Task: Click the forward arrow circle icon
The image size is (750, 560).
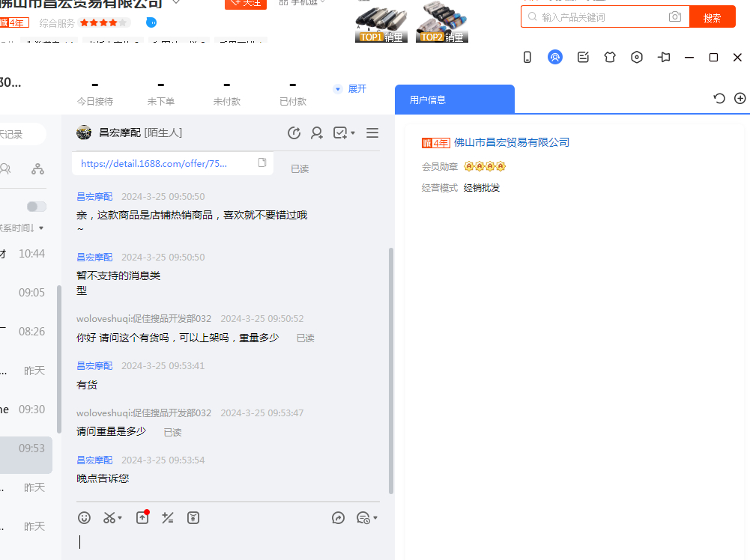Action: coord(338,518)
